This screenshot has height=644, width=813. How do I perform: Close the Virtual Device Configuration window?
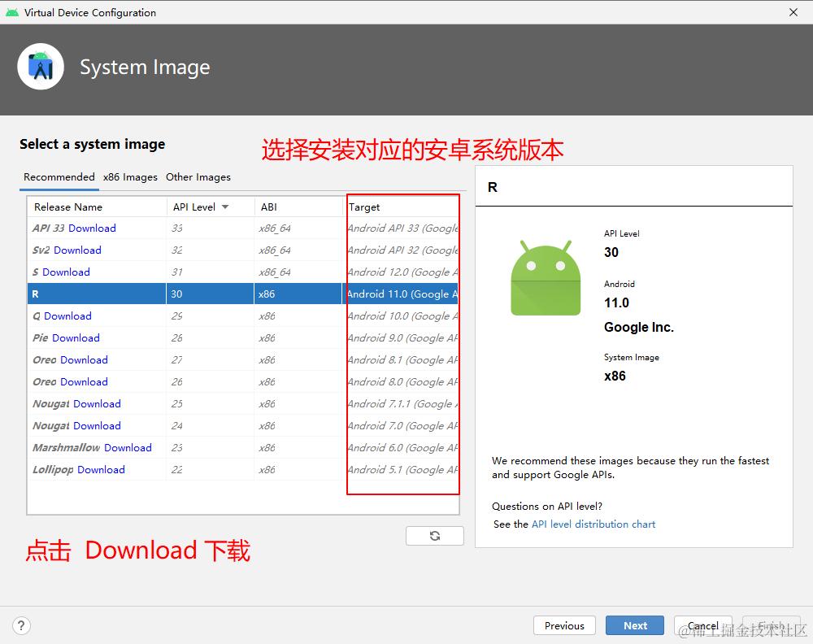click(793, 12)
